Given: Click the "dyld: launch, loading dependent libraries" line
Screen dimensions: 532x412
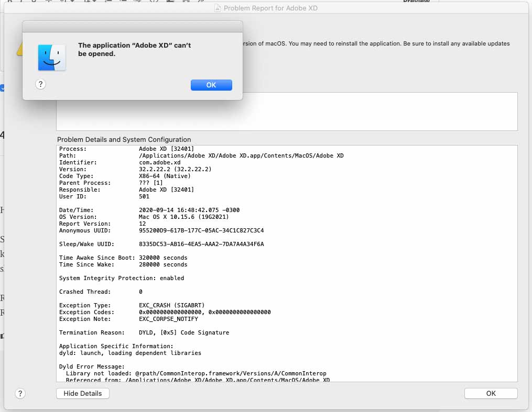Looking at the screenshot, I should [x=130, y=353].
